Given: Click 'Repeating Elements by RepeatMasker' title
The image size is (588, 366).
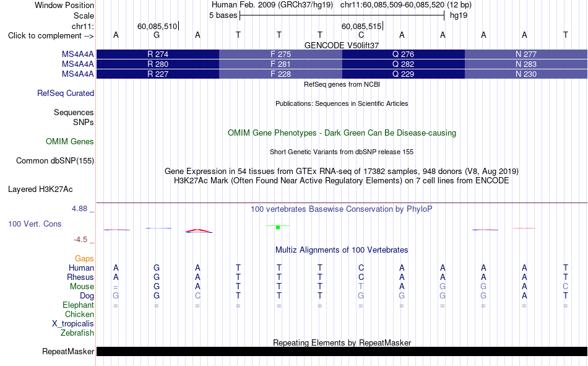Looking at the screenshot, I should coord(342,342).
